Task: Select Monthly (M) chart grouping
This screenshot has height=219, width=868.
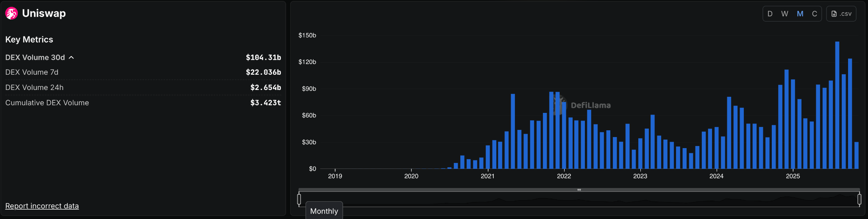Action: [800, 14]
